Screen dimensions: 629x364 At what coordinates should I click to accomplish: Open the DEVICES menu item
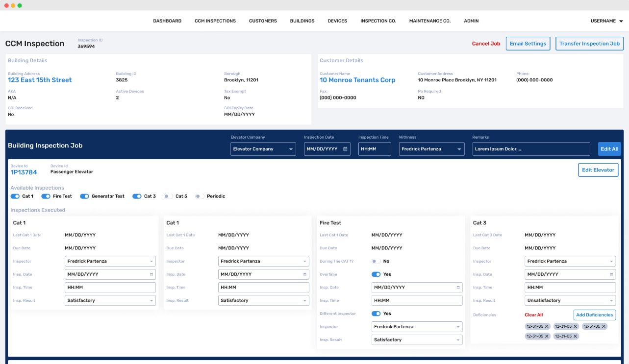pos(337,21)
